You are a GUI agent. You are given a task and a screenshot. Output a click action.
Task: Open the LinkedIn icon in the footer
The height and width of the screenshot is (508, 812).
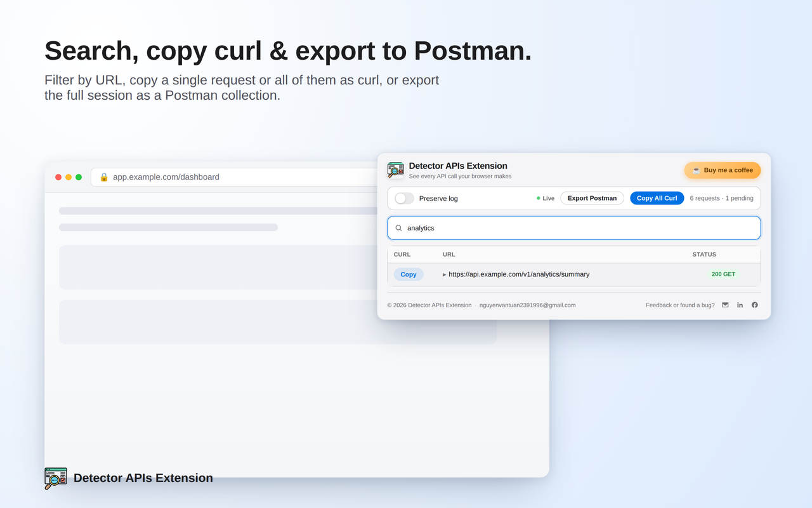pyautogui.click(x=740, y=305)
